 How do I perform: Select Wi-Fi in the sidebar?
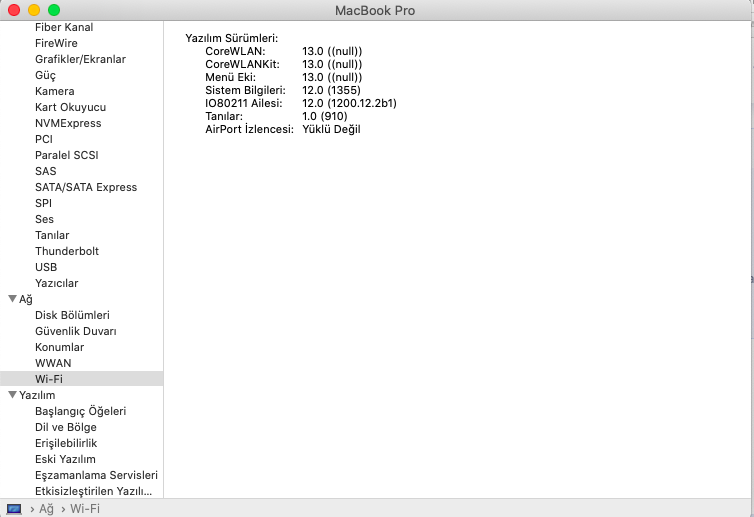(49, 379)
